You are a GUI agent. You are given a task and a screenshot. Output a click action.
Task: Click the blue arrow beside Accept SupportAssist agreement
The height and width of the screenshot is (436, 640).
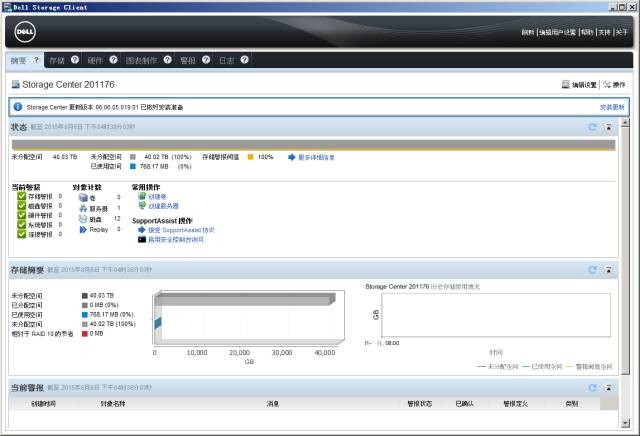pos(142,230)
